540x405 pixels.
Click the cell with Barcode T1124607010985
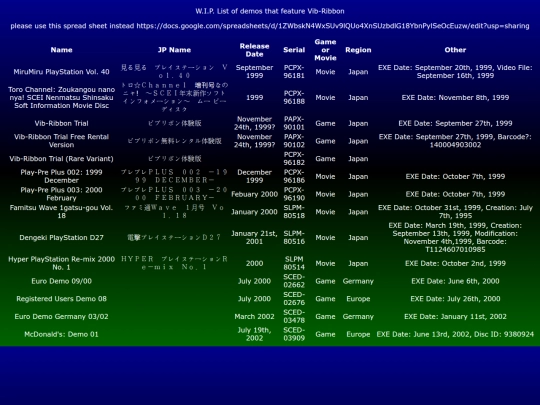[x=455, y=238]
